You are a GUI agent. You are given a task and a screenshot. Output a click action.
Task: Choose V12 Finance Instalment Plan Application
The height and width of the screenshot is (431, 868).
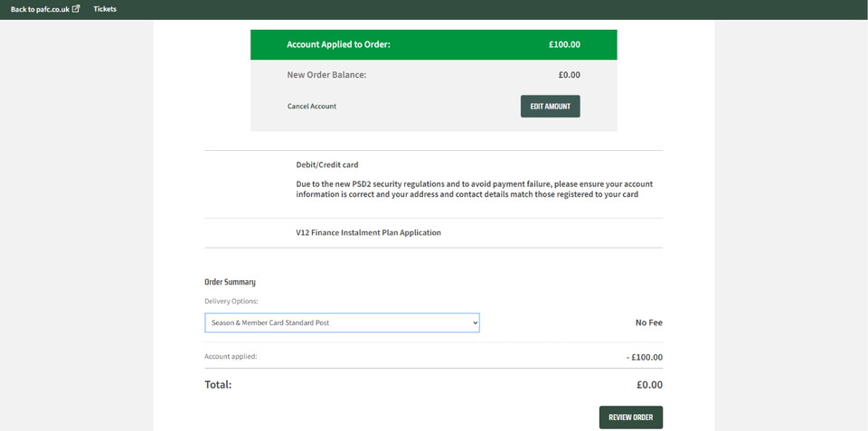coord(369,232)
